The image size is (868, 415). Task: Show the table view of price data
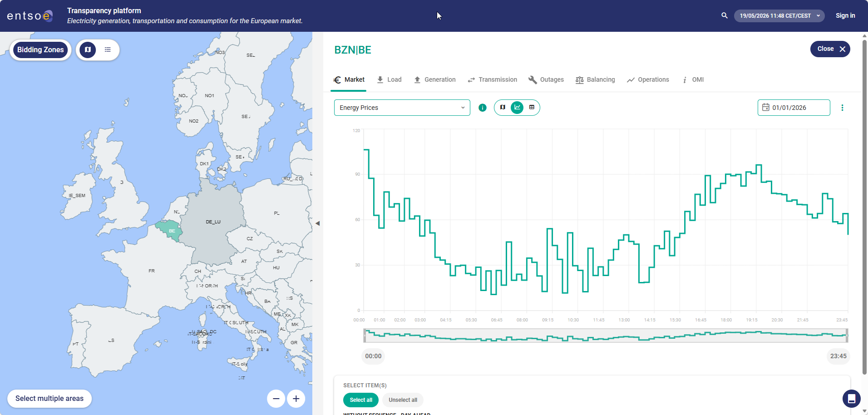532,108
